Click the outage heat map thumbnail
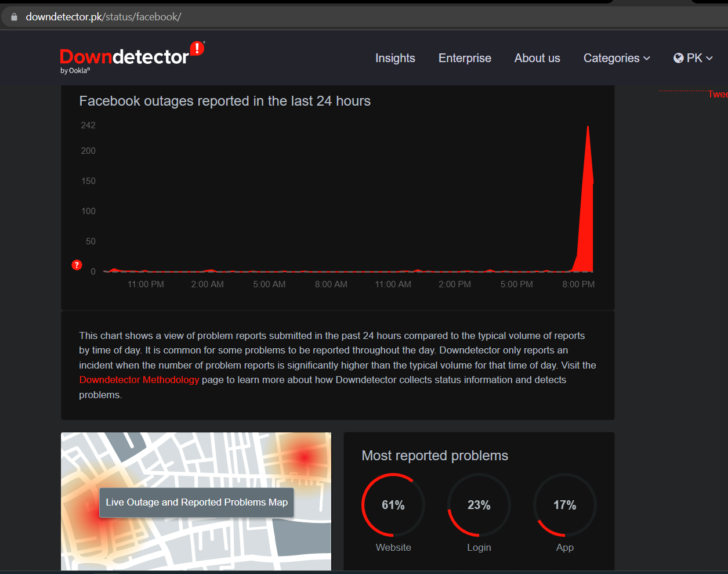 pyautogui.click(x=196, y=501)
